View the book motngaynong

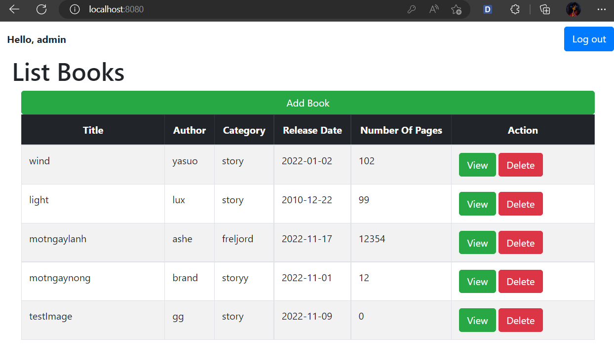[x=477, y=281]
